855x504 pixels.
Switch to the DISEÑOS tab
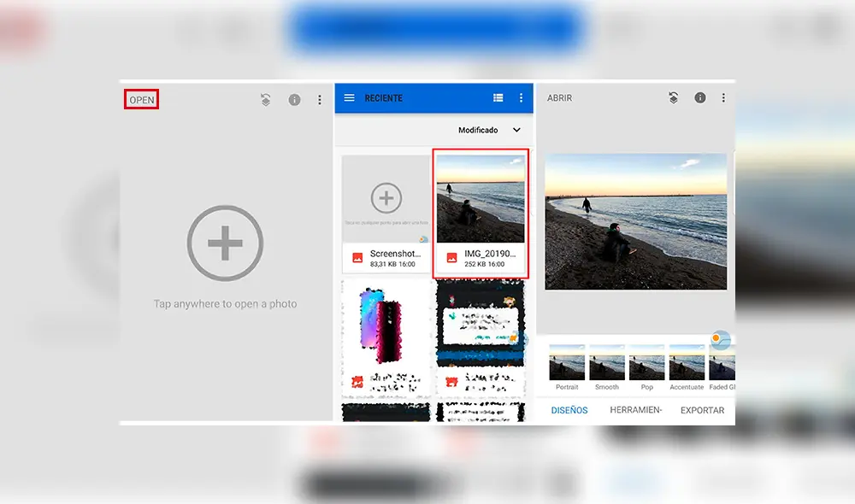tap(569, 410)
